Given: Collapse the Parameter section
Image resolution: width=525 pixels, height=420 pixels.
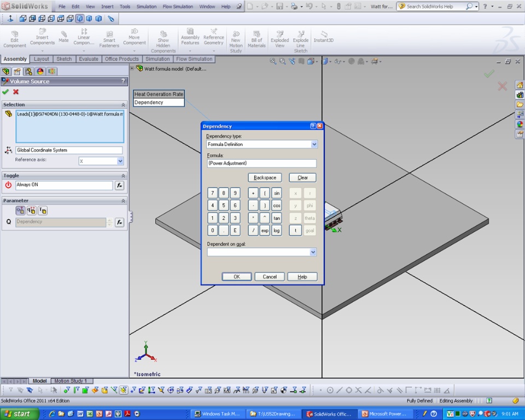Looking at the screenshot, I should click(x=123, y=201).
